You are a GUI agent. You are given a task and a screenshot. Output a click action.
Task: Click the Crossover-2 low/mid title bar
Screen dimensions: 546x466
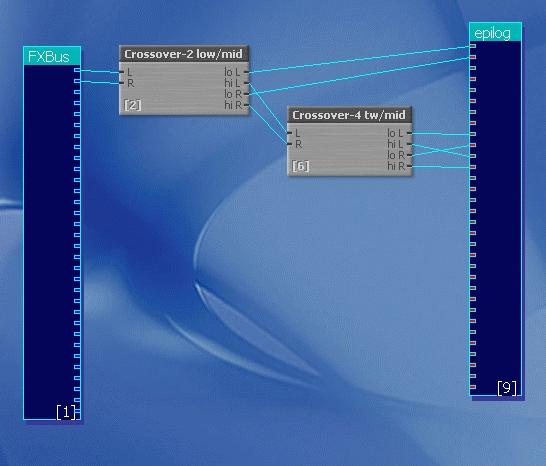coord(184,54)
